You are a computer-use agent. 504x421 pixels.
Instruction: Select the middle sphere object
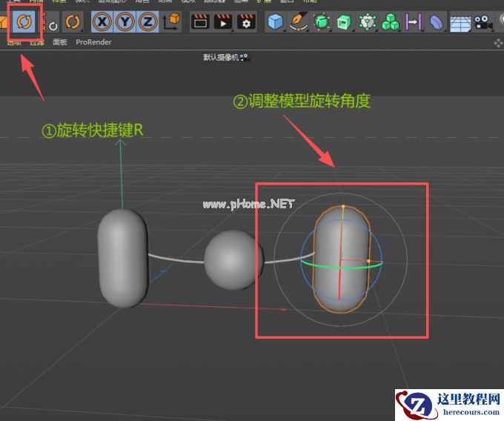(x=233, y=260)
